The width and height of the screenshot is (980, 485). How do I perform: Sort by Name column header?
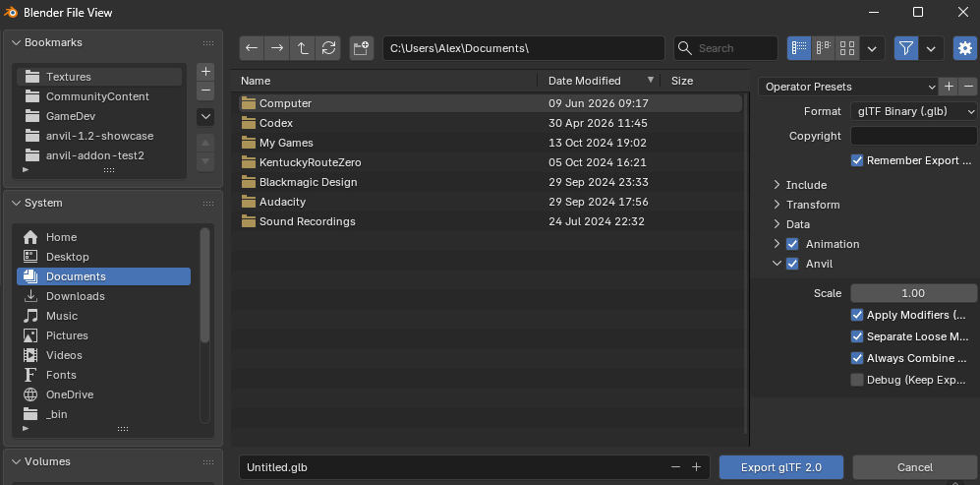(x=383, y=81)
